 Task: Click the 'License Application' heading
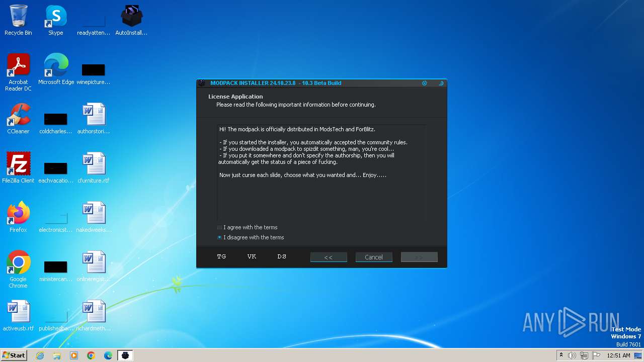[235, 97]
